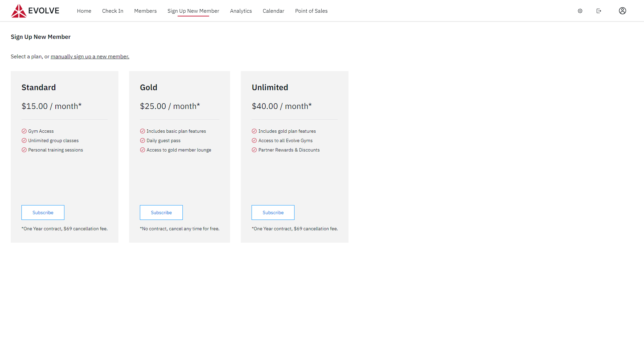
Task: Navigate to the Calendar section
Action: pyautogui.click(x=273, y=11)
